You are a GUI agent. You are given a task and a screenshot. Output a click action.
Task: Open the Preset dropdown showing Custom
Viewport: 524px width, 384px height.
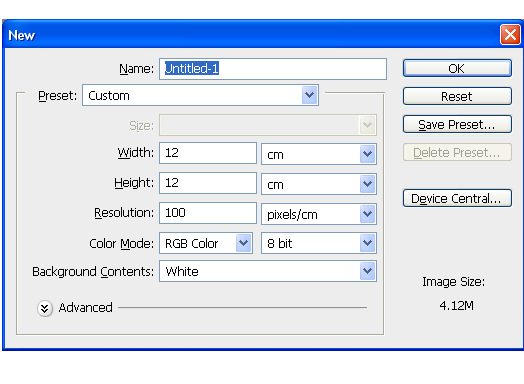200,95
